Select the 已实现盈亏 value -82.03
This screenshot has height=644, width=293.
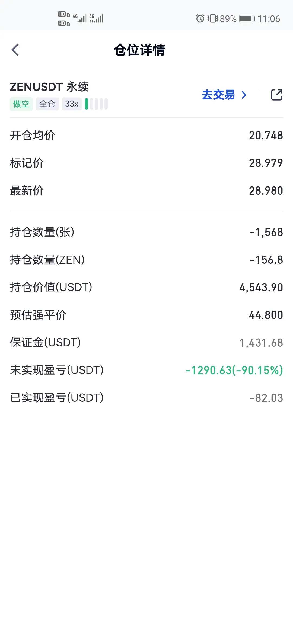[266, 398]
